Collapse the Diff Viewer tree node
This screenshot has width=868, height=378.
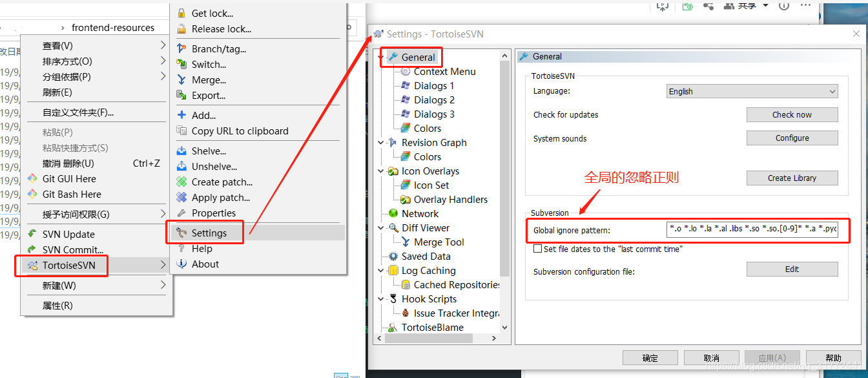381,228
